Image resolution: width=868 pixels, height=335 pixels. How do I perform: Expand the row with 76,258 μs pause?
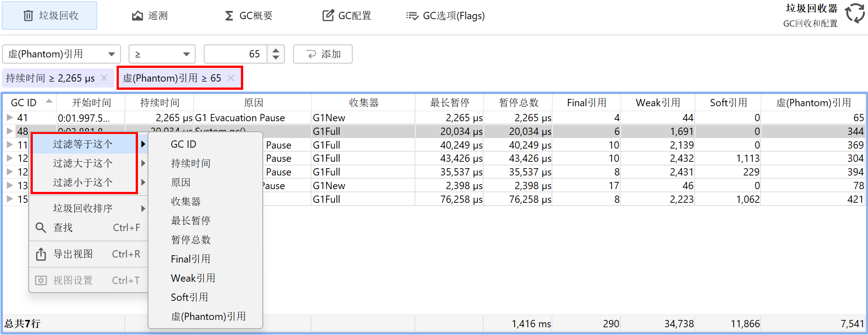(10, 199)
